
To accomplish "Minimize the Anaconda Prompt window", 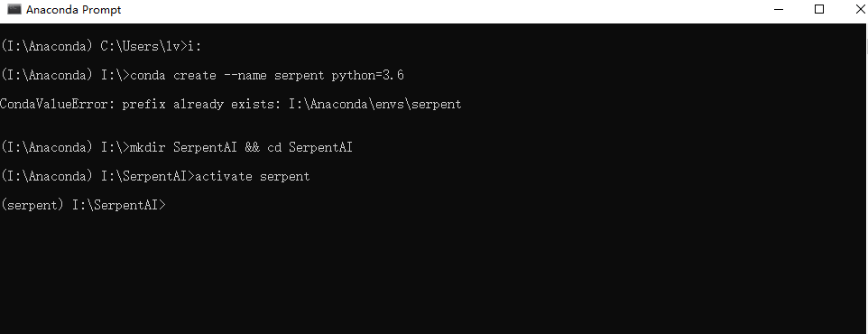I will [x=780, y=9].
